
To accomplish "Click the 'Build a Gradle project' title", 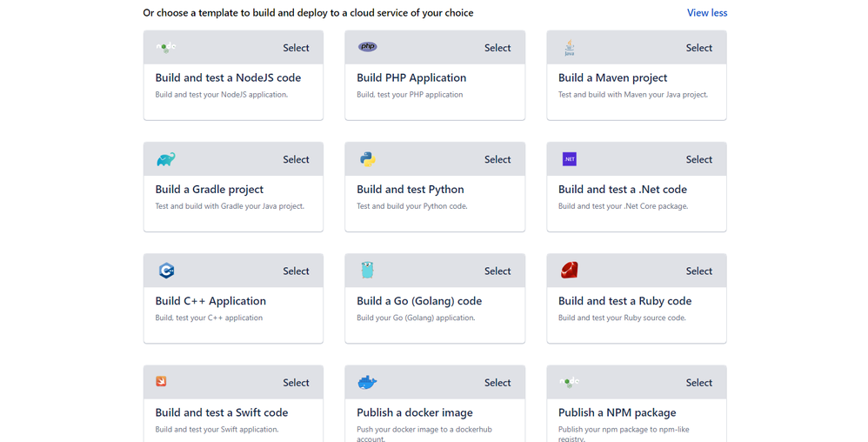I will [210, 190].
